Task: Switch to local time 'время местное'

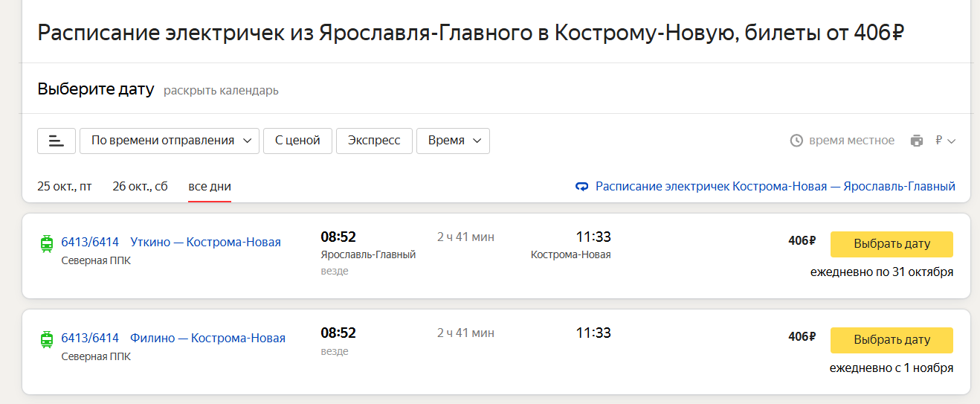Action: [x=851, y=141]
